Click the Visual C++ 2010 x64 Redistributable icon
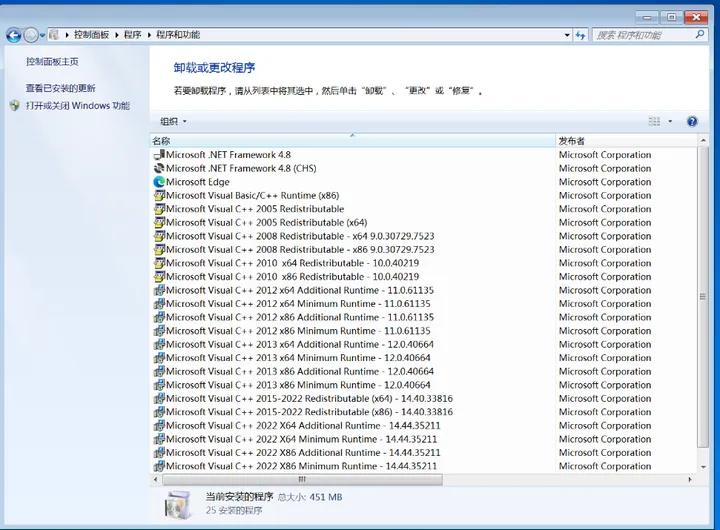Viewport: 720px width, 530px height. tap(159, 263)
